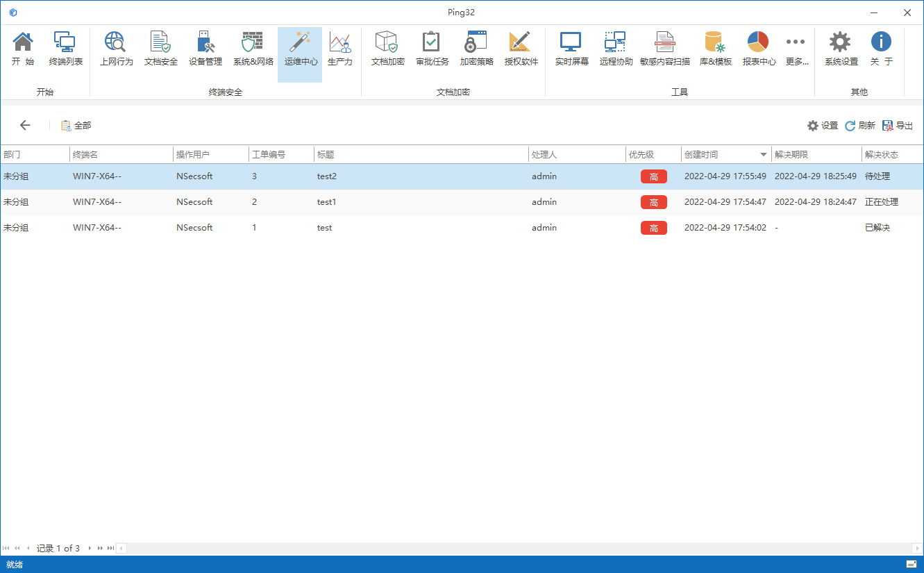Launch 远程协助 remote assistance
The image size is (924, 573).
click(x=616, y=49)
